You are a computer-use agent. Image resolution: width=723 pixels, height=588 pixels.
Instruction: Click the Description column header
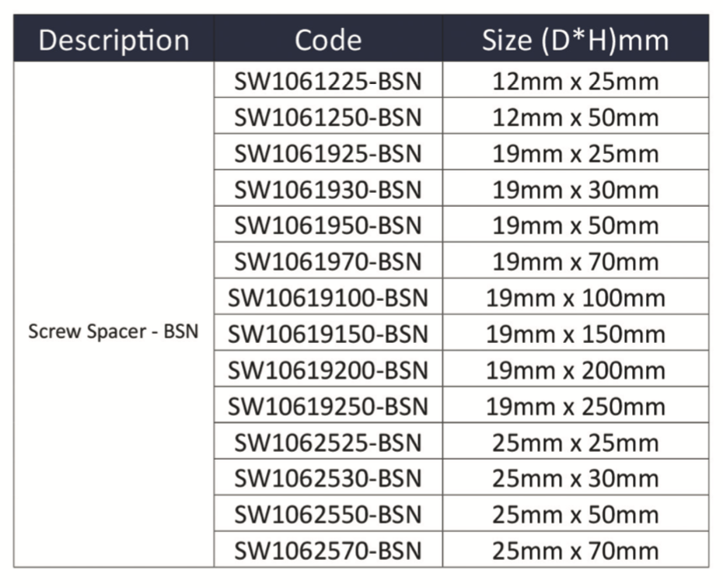pos(114,40)
